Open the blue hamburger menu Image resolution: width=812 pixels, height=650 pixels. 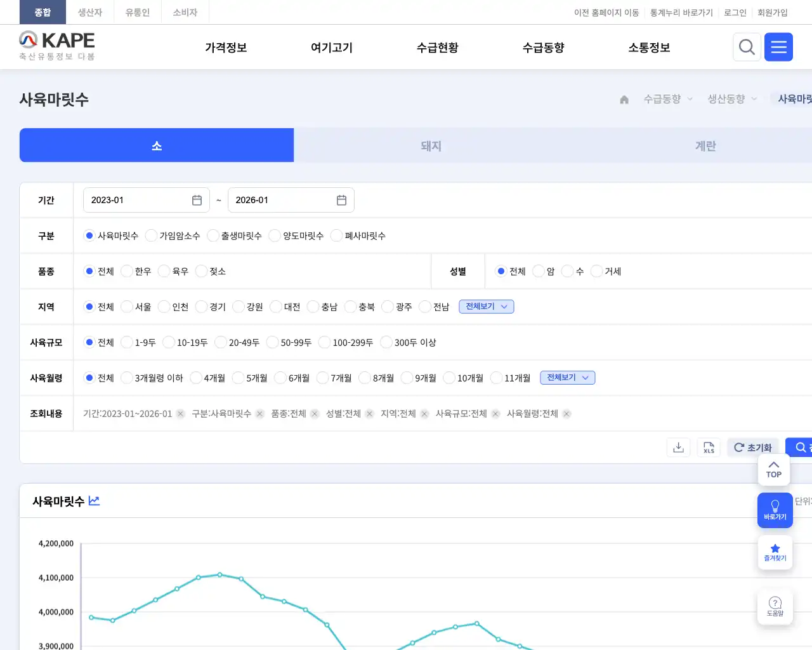point(778,46)
